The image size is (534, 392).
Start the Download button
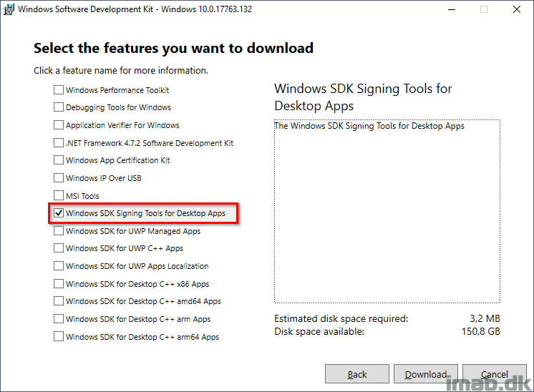point(426,374)
